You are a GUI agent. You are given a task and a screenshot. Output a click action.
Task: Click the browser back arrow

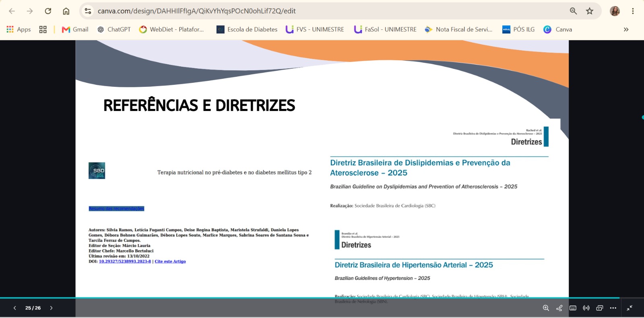pos(12,11)
